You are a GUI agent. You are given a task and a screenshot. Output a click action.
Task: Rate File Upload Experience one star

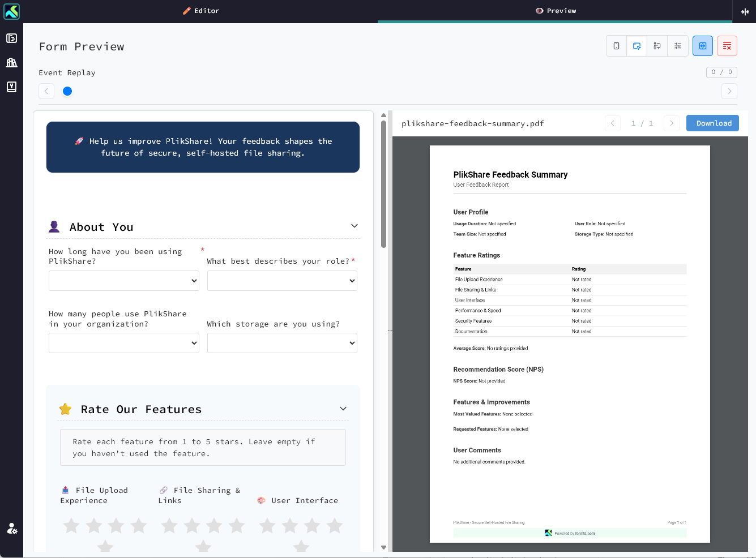click(71, 525)
